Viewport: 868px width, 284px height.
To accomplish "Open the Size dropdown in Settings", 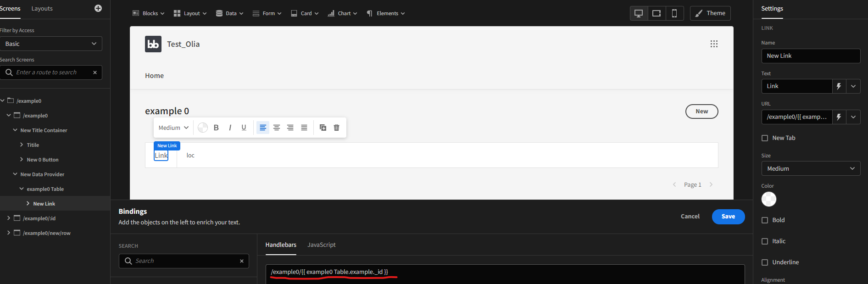I will pyautogui.click(x=811, y=168).
